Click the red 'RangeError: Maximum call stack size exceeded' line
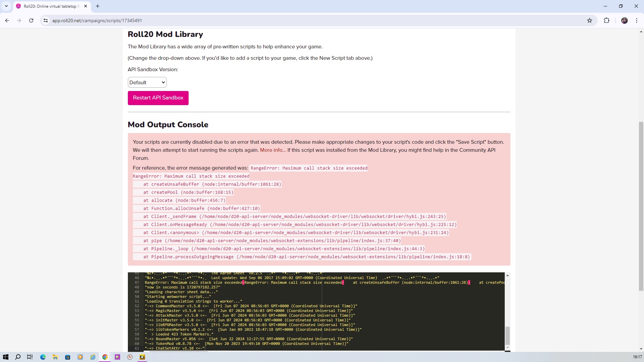This screenshot has width=644, height=362. 191,176
